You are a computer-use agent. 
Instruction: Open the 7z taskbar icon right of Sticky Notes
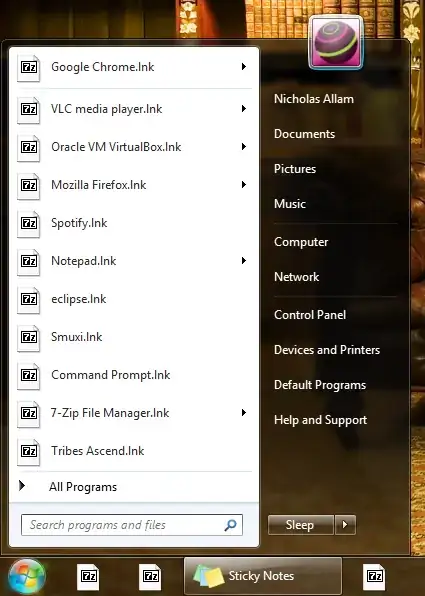374,577
